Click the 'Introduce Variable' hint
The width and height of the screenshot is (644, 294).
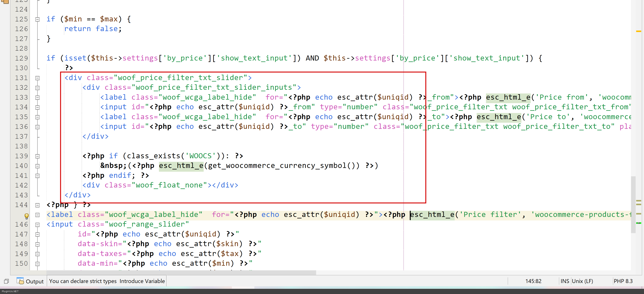pos(142,281)
